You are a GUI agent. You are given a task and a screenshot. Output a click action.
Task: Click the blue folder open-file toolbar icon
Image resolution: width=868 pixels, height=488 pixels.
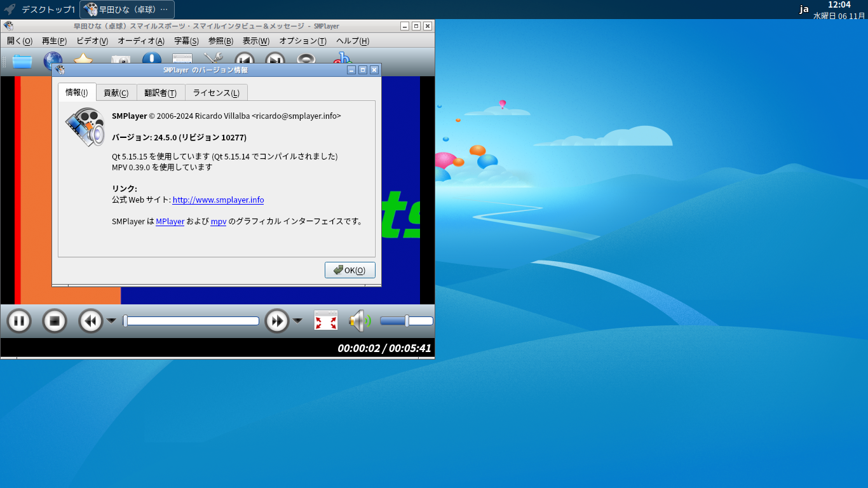click(x=22, y=61)
